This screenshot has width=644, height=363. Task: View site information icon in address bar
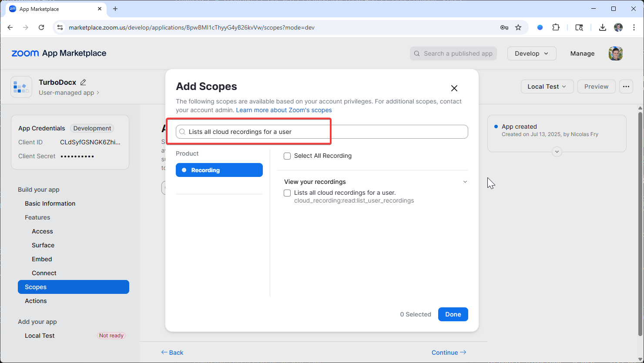pos(60,27)
